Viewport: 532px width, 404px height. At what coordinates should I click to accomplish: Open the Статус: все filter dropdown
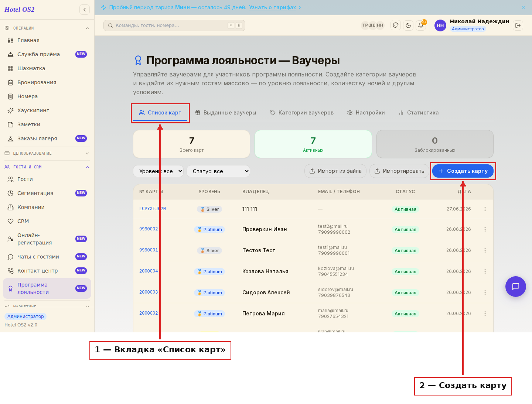pyautogui.click(x=218, y=171)
